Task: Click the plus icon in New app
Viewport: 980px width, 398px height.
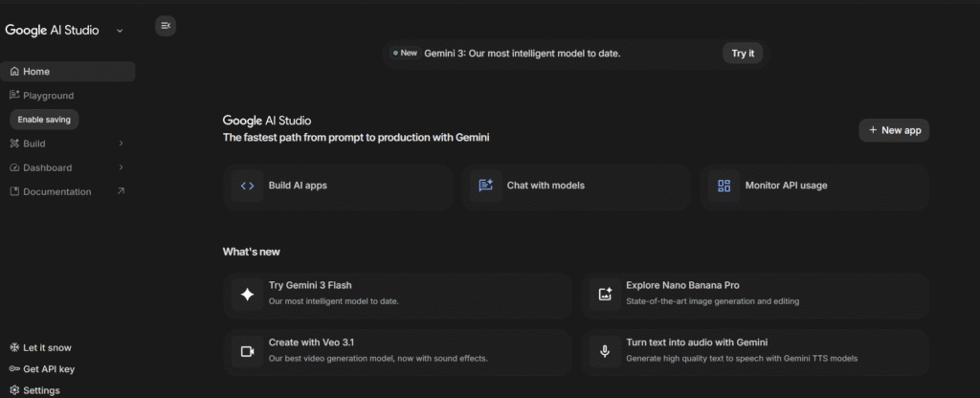Action: [873, 130]
